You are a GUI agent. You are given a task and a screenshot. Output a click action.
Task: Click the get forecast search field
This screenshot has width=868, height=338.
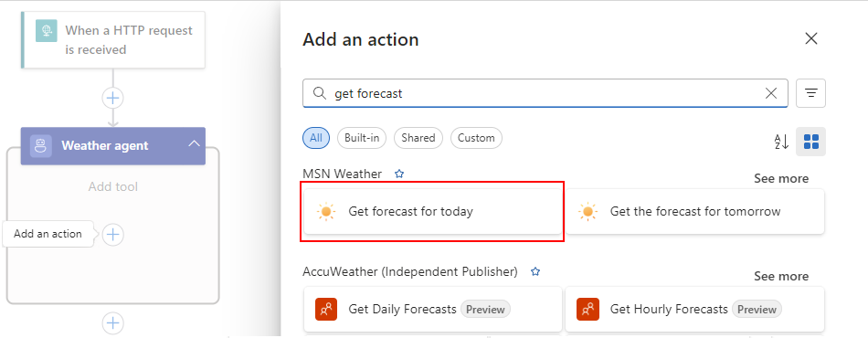coord(545,93)
